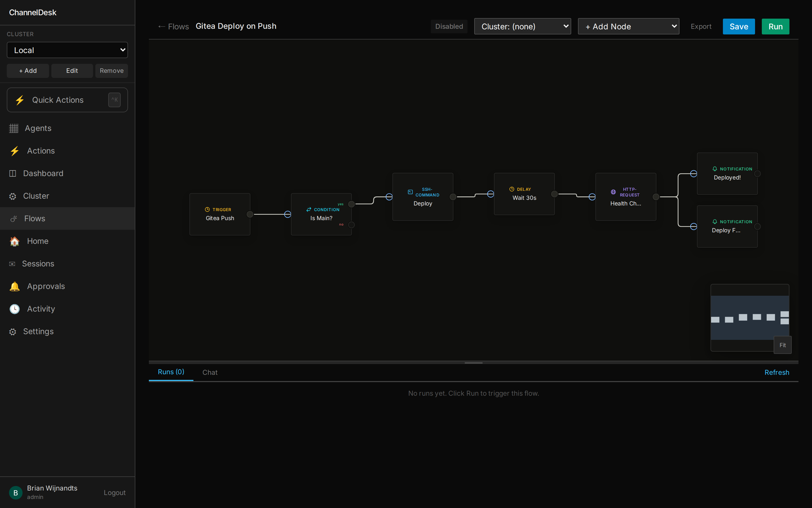
Task: Switch to the Chat tab
Action: tap(210, 372)
